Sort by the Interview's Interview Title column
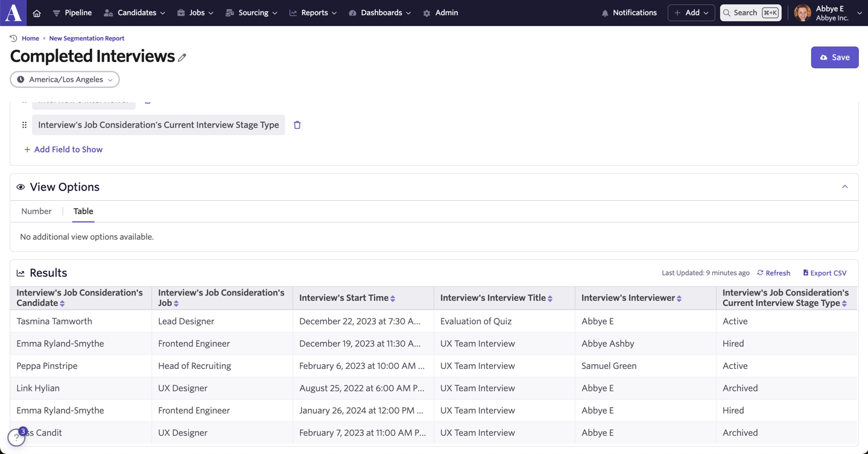The height and width of the screenshot is (454, 868). click(550, 298)
